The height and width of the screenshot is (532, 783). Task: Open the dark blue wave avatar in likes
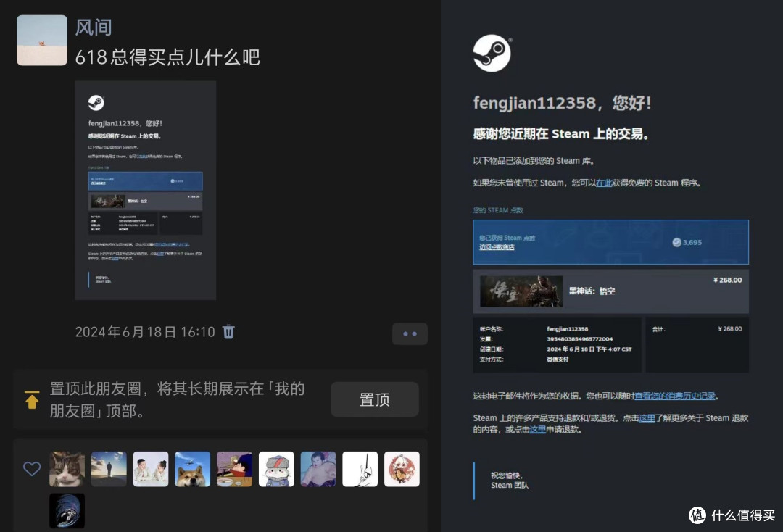[67, 511]
